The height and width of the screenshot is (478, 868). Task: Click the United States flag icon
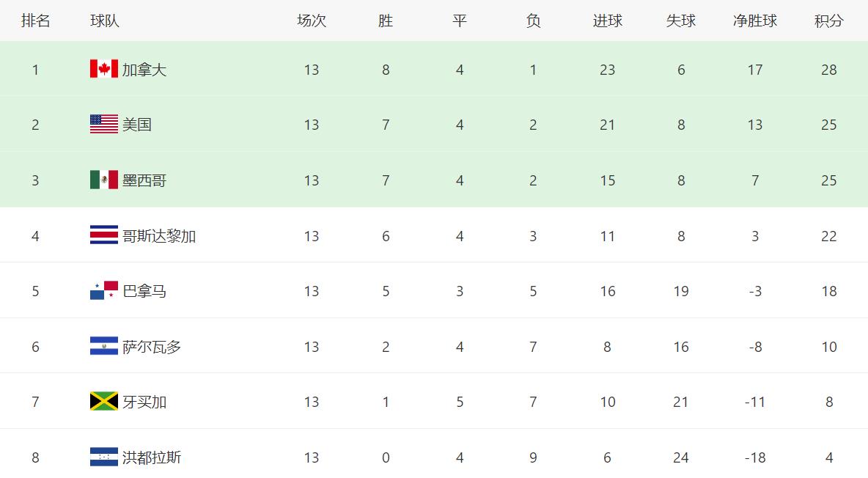tap(104, 124)
